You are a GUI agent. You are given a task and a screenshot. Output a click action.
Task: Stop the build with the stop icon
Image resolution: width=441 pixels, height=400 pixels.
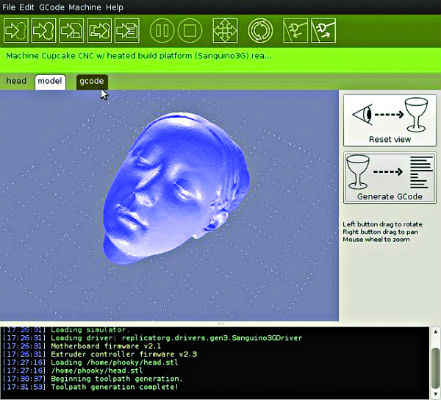pos(190,31)
